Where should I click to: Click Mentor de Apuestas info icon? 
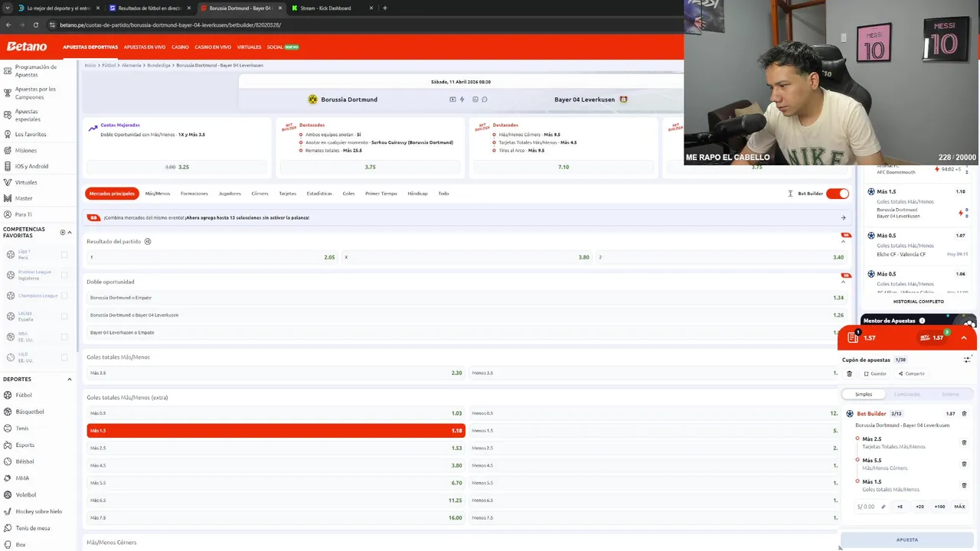(922, 321)
